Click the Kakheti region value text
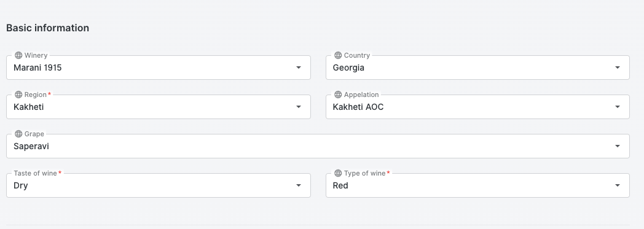The width and height of the screenshot is (644, 229). (x=28, y=107)
